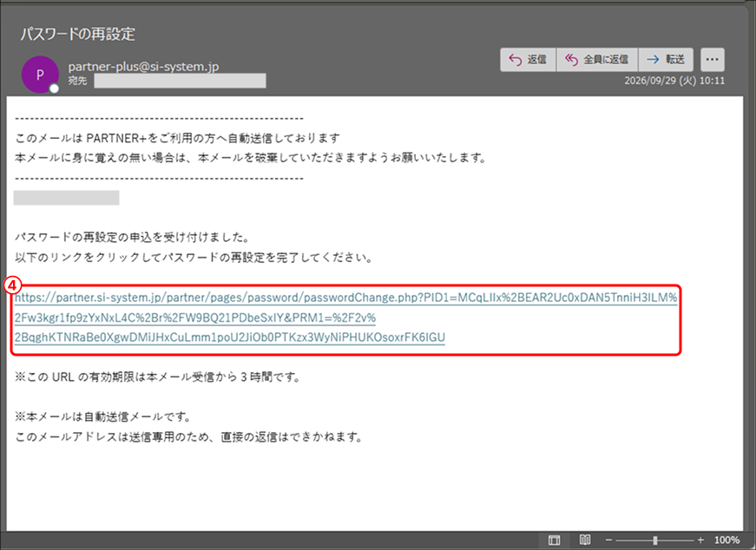Click the line starting 以下のリンクをクリックして
Screen dimensions: 756x550
(194, 258)
